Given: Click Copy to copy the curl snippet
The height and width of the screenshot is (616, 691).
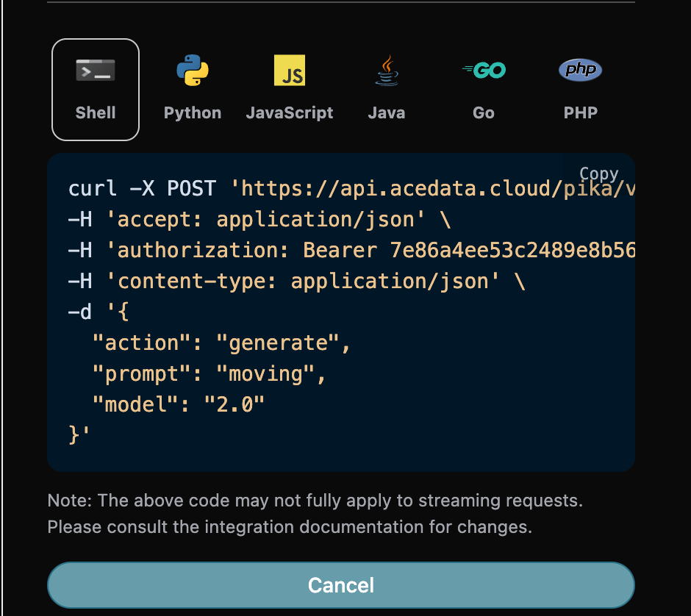Looking at the screenshot, I should pos(598,173).
